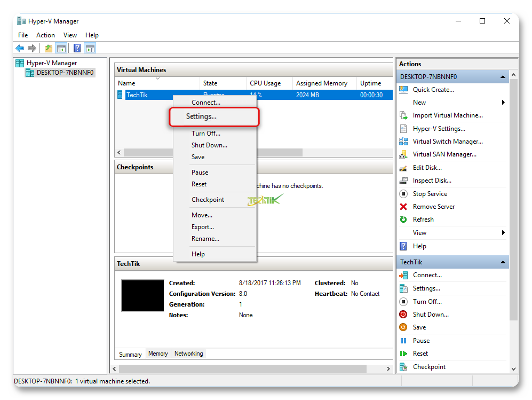Screen dimensions: 532x400
Task: Click the Up folder toolbar icon
Action: 49,49
